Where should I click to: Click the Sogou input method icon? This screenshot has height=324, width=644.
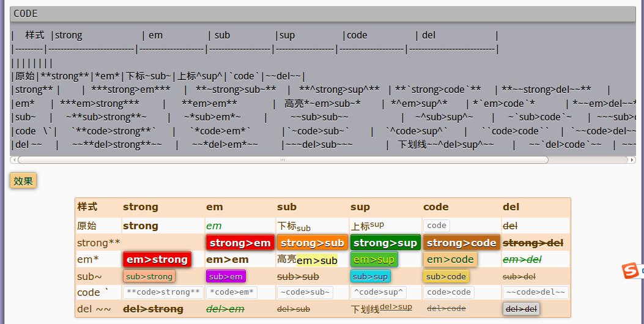tap(630, 271)
